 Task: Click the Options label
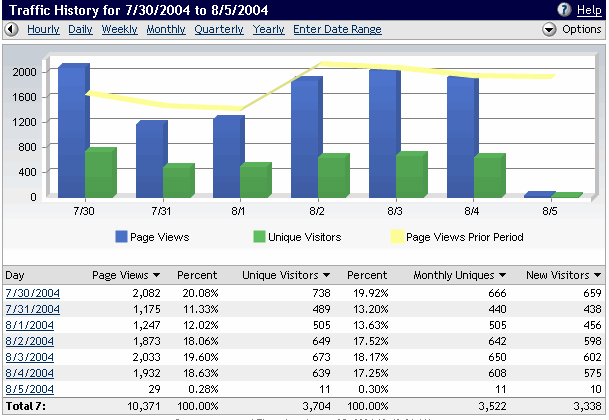coord(581,30)
